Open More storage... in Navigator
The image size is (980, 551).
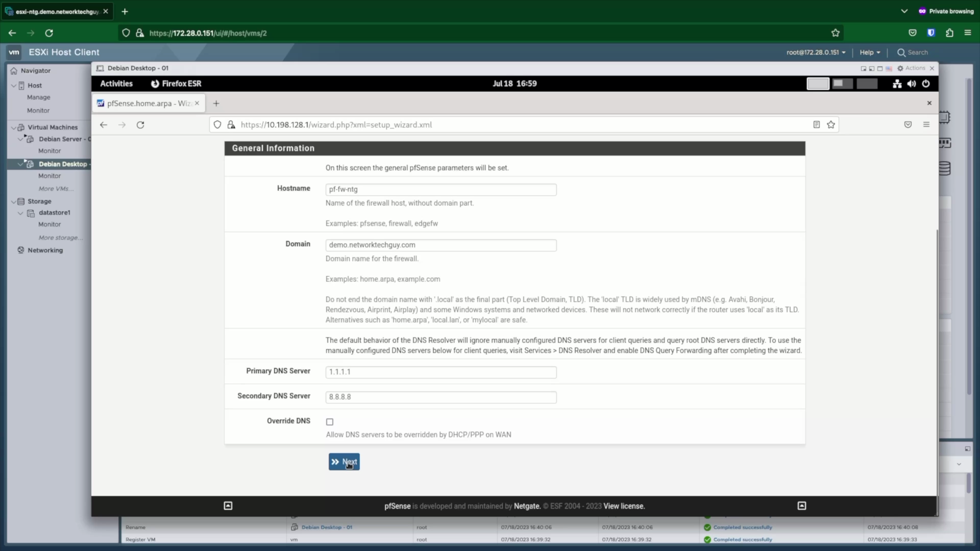pyautogui.click(x=60, y=238)
